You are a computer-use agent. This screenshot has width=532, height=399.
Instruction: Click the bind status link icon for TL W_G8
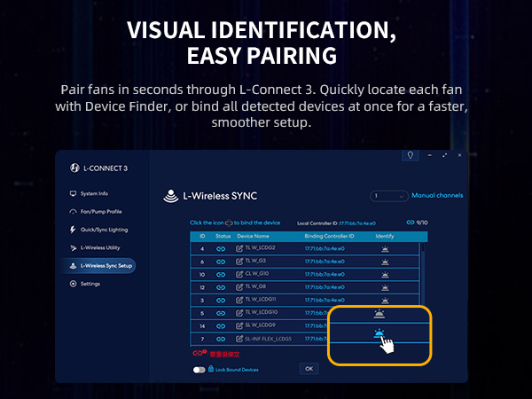[x=221, y=287]
